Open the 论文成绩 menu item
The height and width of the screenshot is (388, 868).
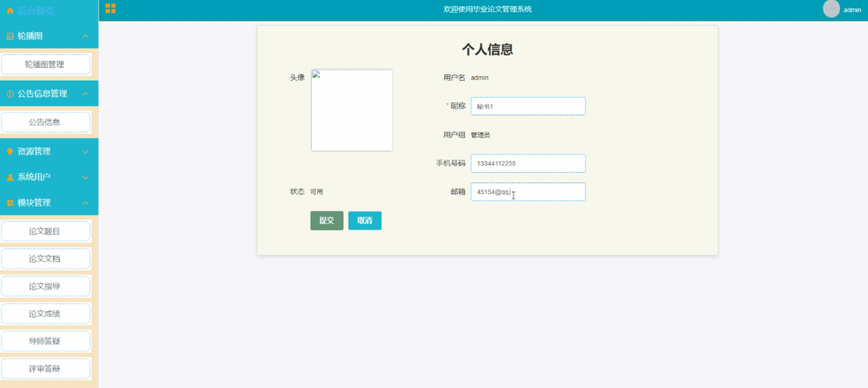click(x=45, y=314)
